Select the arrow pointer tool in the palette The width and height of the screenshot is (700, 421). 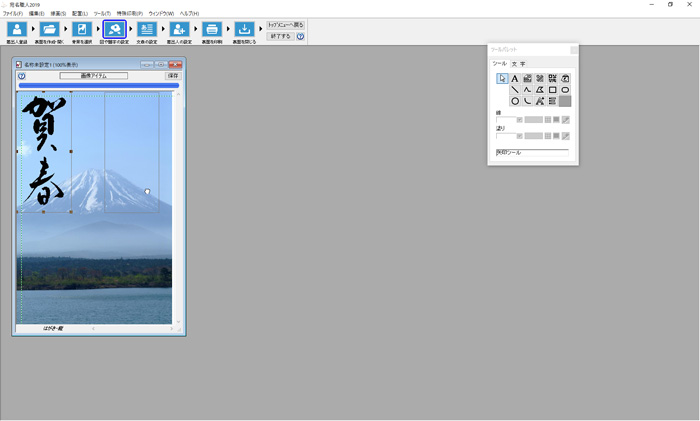(502, 79)
